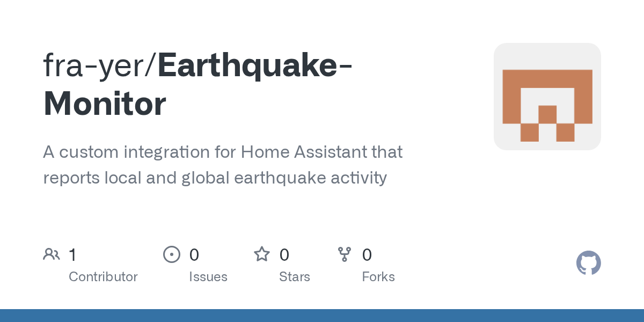
Task: Click the GitHub Octocat logo
Action: click(588, 263)
